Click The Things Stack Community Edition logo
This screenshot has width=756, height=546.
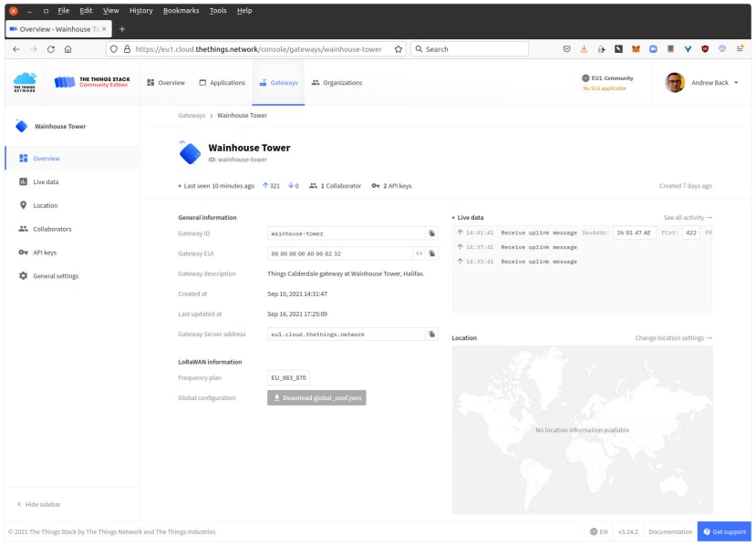click(x=92, y=82)
